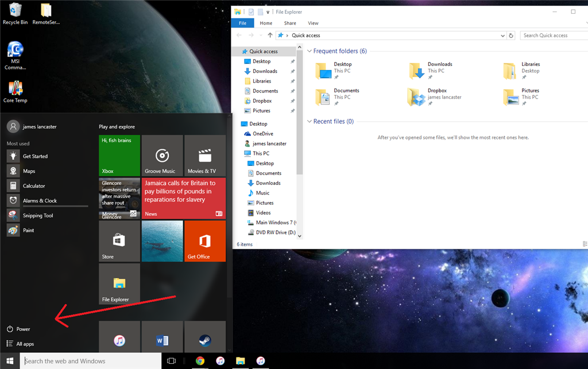Click the Up arrow in File Explorer
Screen dimensions: 588x369
tap(270, 35)
